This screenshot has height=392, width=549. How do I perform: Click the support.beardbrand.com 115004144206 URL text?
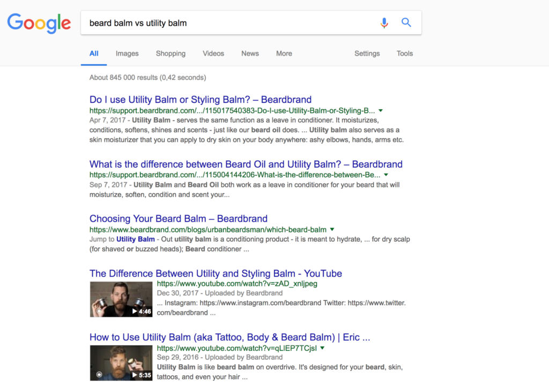point(235,175)
